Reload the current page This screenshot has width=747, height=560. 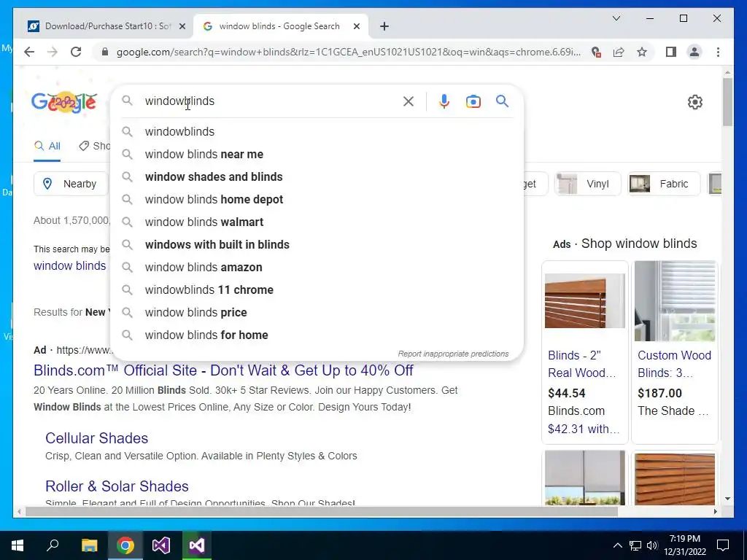click(76, 52)
